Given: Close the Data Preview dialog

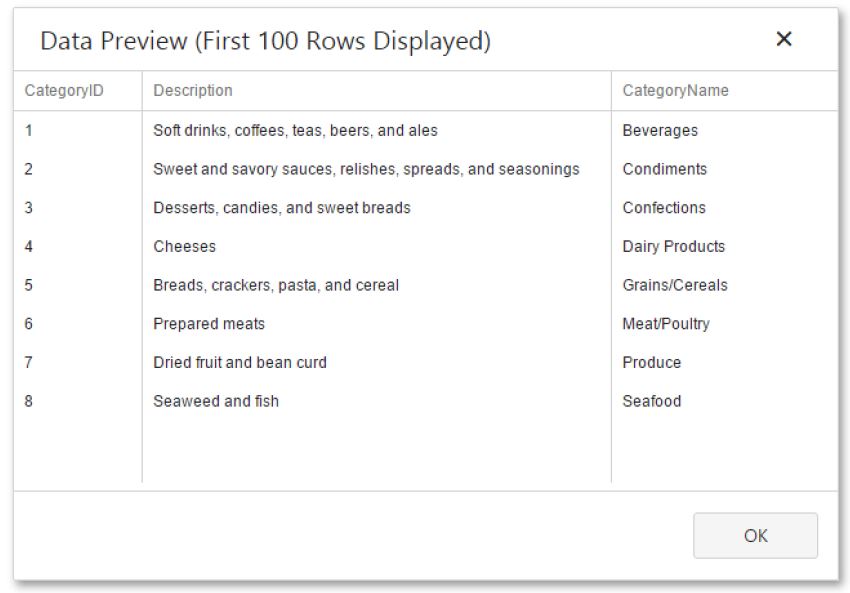Looking at the screenshot, I should (784, 39).
